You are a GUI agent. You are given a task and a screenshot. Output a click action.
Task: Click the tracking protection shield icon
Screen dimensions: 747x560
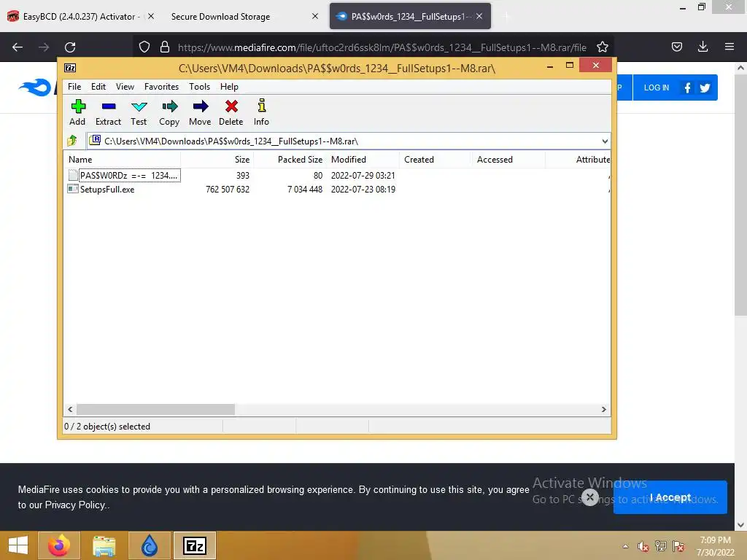click(x=144, y=47)
